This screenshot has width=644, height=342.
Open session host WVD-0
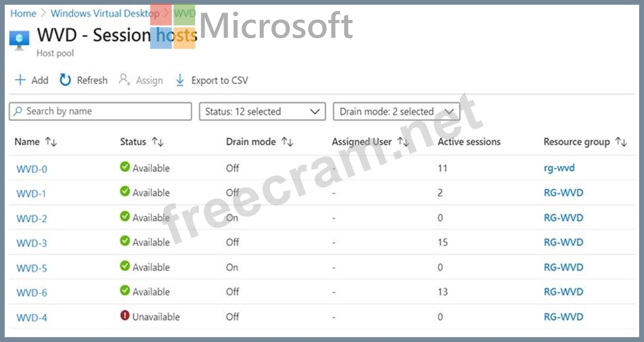31,169
